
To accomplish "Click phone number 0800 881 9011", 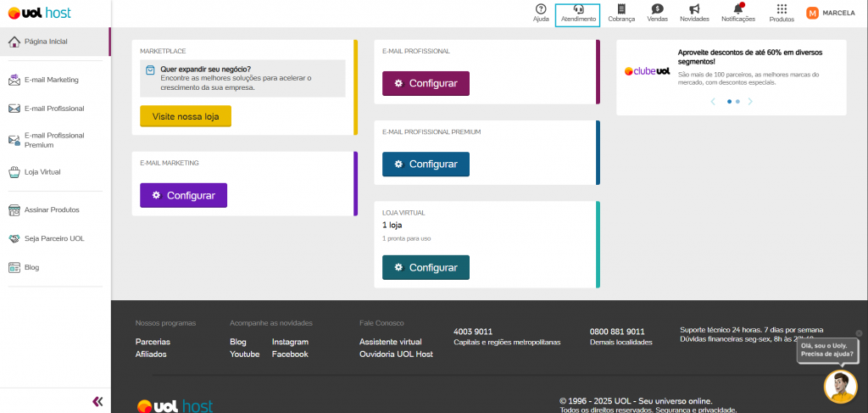I will (x=617, y=332).
